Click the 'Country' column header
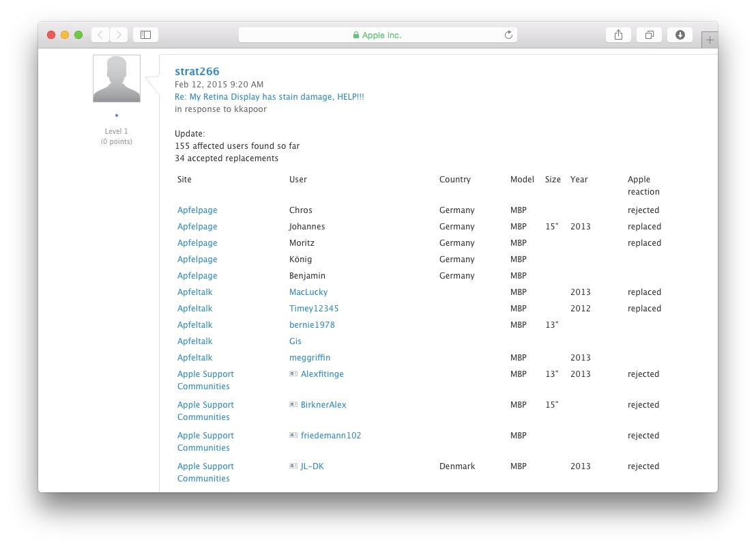The image size is (756, 547). 454,180
